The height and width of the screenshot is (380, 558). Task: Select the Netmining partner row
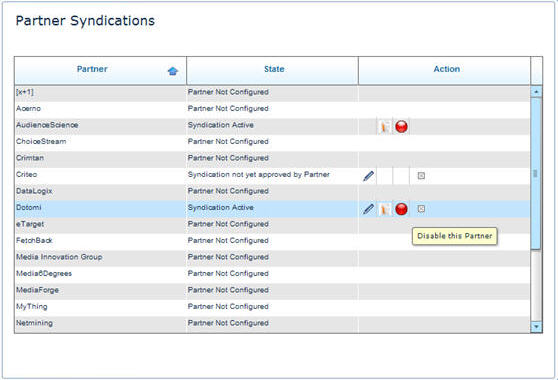[272, 324]
